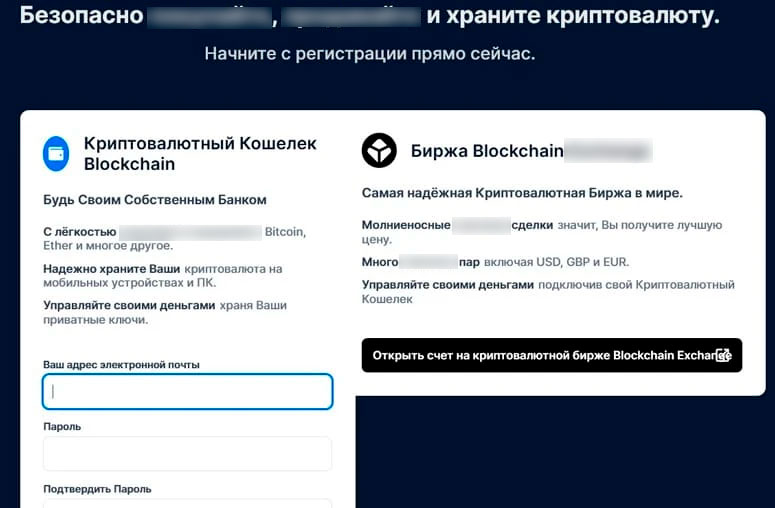This screenshot has height=508, width=775.
Task: Open an account on Blockchain Exchange button
Action: click(x=551, y=355)
